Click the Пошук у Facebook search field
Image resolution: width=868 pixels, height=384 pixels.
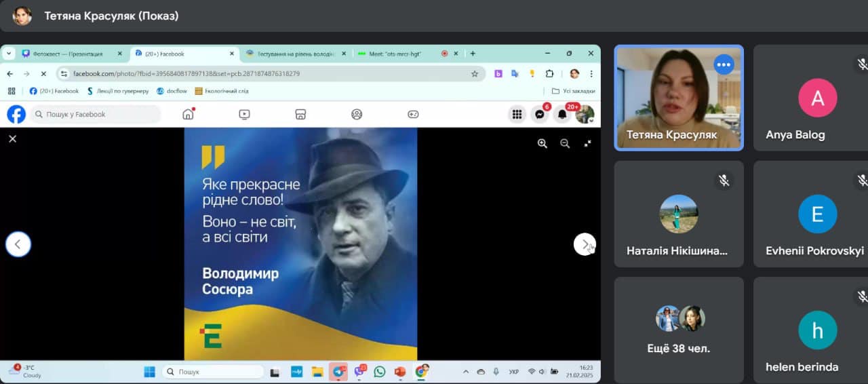tap(98, 115)
